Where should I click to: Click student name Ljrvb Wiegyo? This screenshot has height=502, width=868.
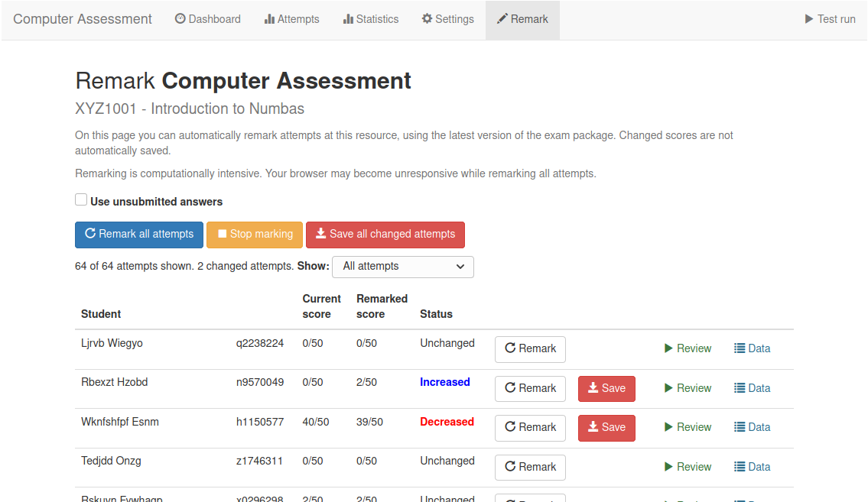click(x=112, y=343)
